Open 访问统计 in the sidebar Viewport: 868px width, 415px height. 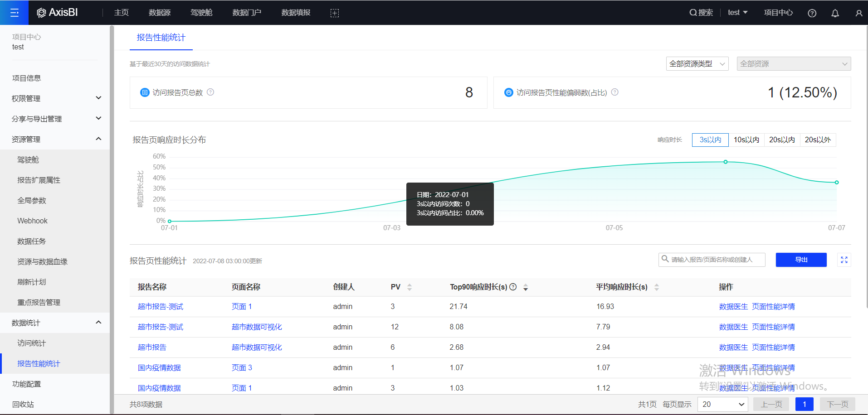pyautogui.click(x=31, y=343)
